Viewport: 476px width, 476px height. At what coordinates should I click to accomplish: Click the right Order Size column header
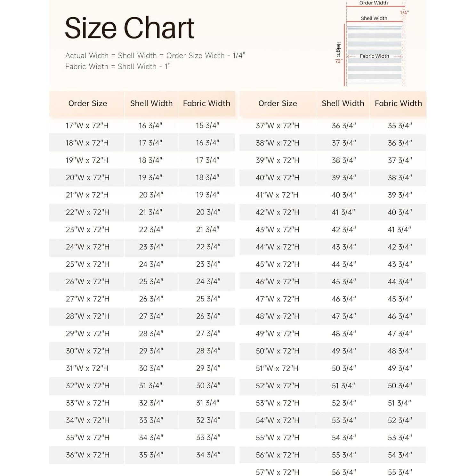coord(278,103)
